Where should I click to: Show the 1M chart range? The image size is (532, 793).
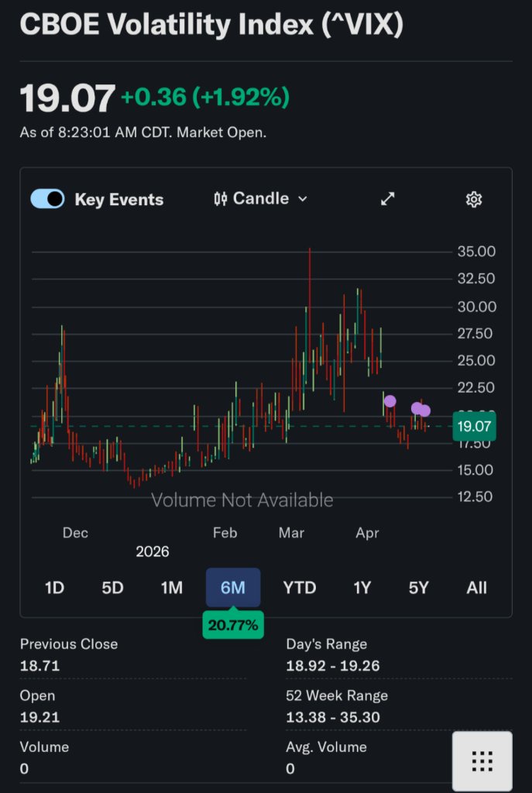coord(172,588)
